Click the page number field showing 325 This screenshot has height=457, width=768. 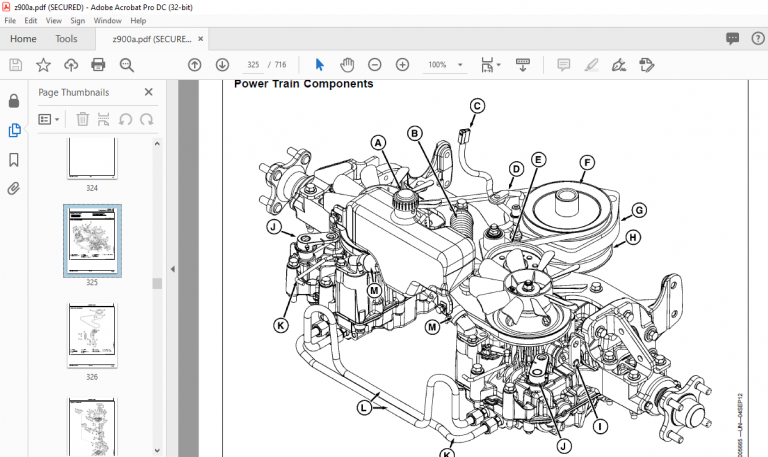point(253,65)
